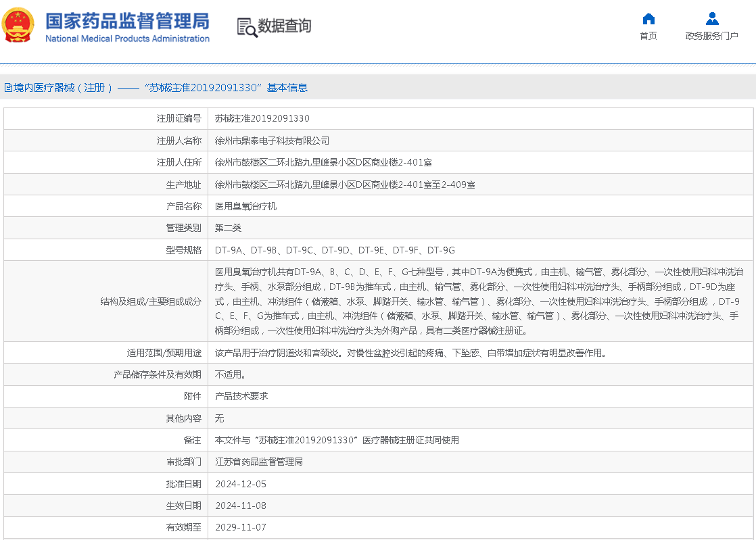This screenshot has height=540, width=756.
Task: Click National Medical Products Administration English text
Action: tap(127, 39)
